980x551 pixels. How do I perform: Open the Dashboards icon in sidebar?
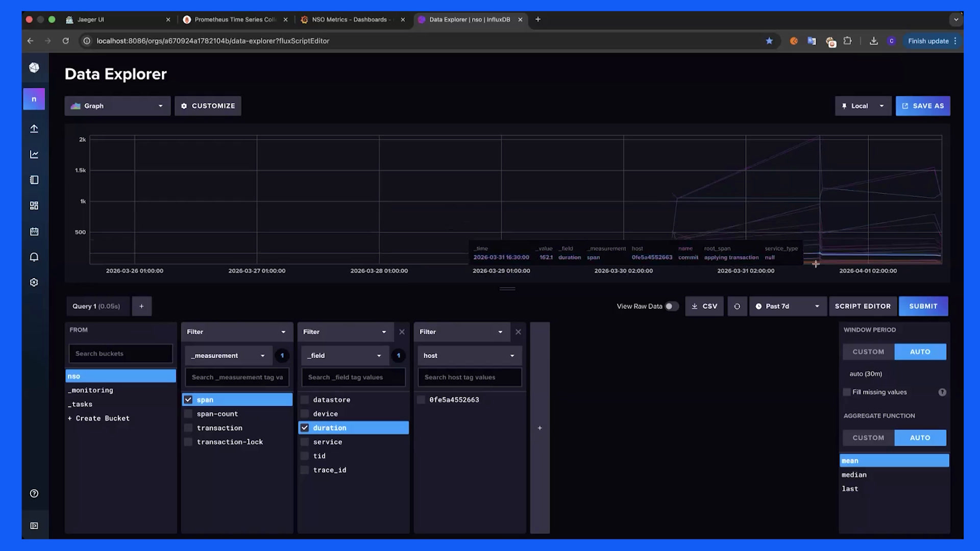click(34, 206)
